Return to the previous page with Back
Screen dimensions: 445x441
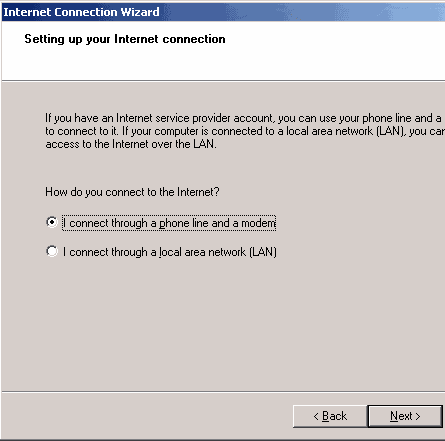coord(330,416)
